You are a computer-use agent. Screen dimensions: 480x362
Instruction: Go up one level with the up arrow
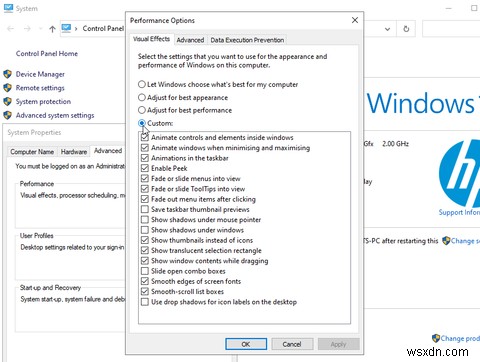click(52, 29)
